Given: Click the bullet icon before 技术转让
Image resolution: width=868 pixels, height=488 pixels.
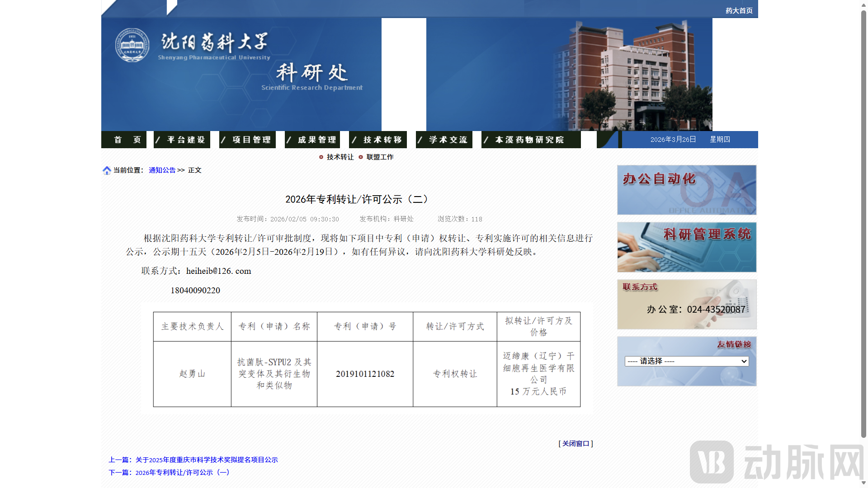Looking at the screenshot, I should (x=321, y=157).
